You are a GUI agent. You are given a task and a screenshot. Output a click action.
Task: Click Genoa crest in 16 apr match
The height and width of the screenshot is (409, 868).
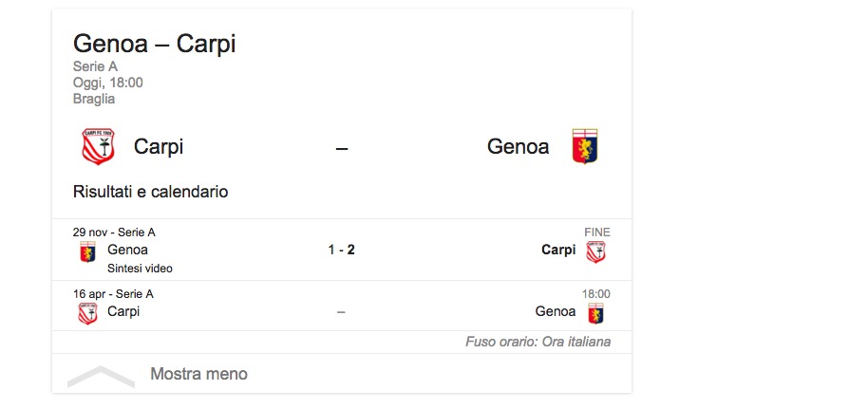595,313
